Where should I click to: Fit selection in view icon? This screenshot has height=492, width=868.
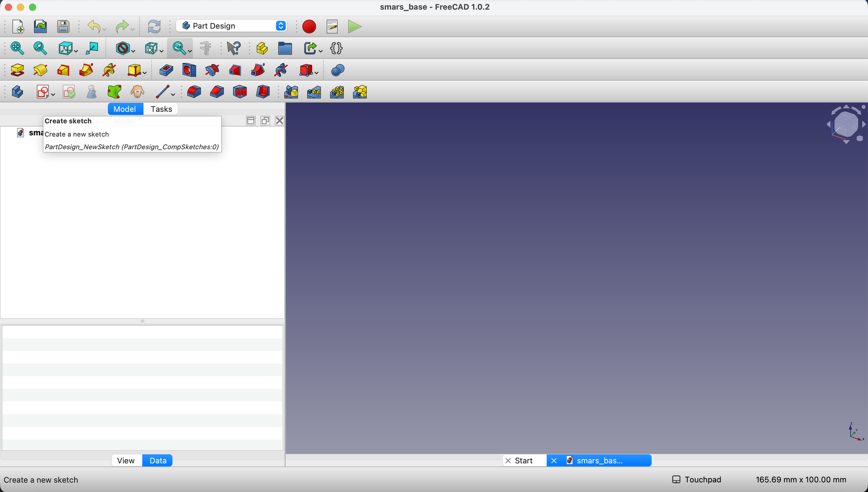click(x=40, y=48)
